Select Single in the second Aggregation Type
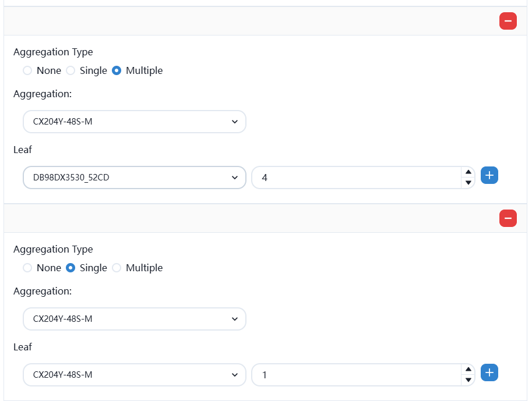The image size is (532, 401). tap(71, 268)
